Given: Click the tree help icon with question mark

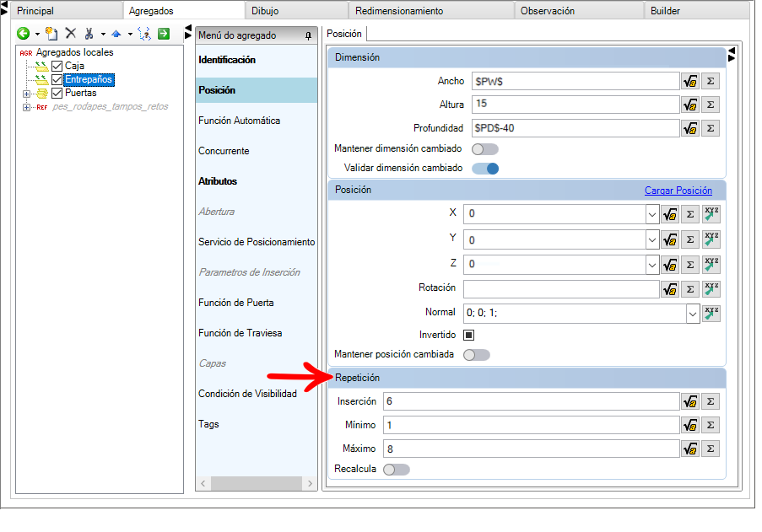Looking at the screenshot, I should [144, 34].
